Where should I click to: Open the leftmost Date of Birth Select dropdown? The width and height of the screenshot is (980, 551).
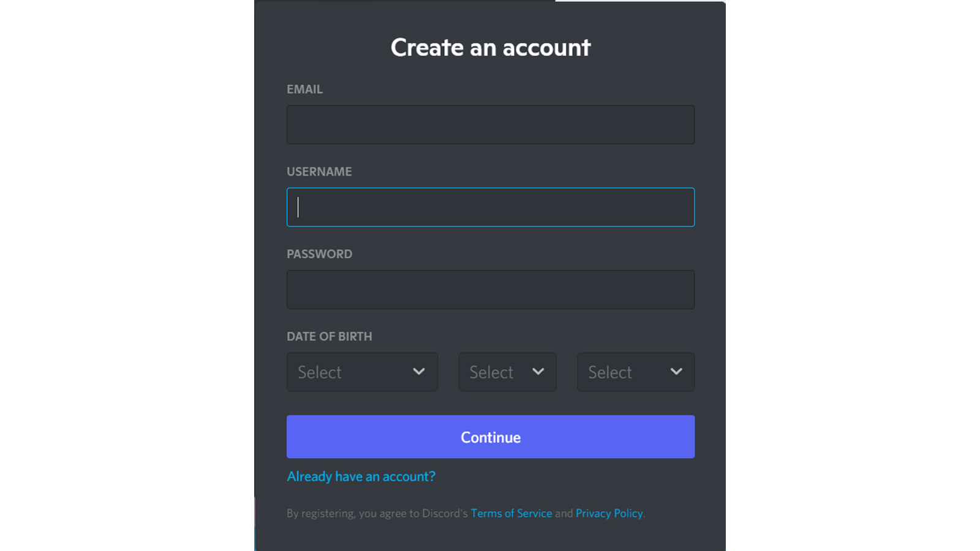click(x=362, y=372)
